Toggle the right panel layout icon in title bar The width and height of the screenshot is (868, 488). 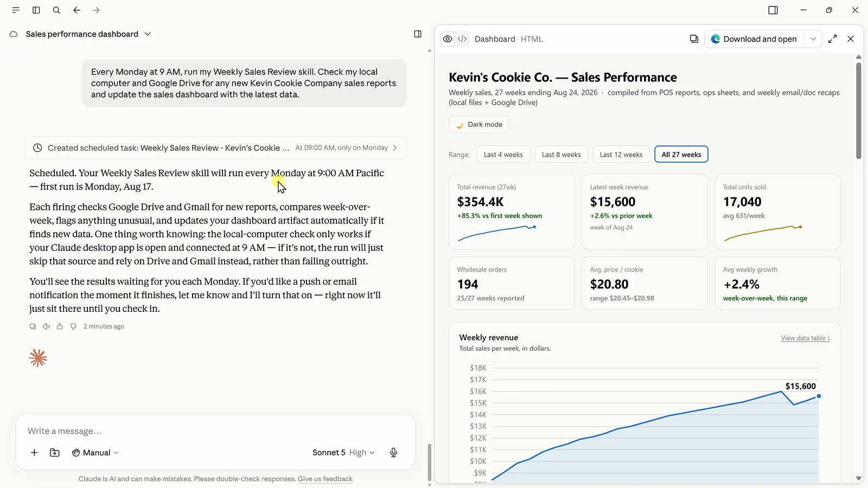point(773,10)
